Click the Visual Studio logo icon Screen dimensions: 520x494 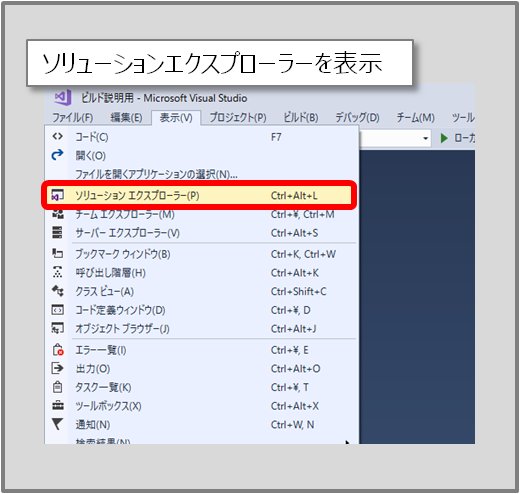[63, 98]
